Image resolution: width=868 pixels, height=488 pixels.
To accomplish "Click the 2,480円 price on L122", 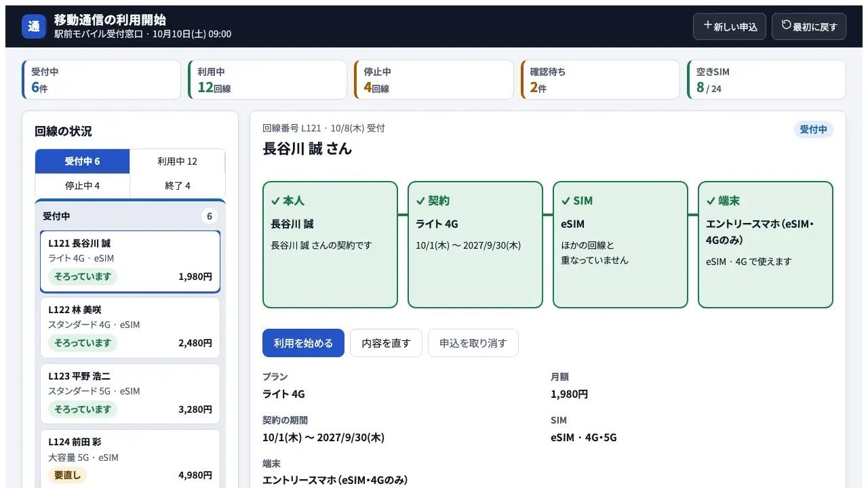I will [195, 343].
